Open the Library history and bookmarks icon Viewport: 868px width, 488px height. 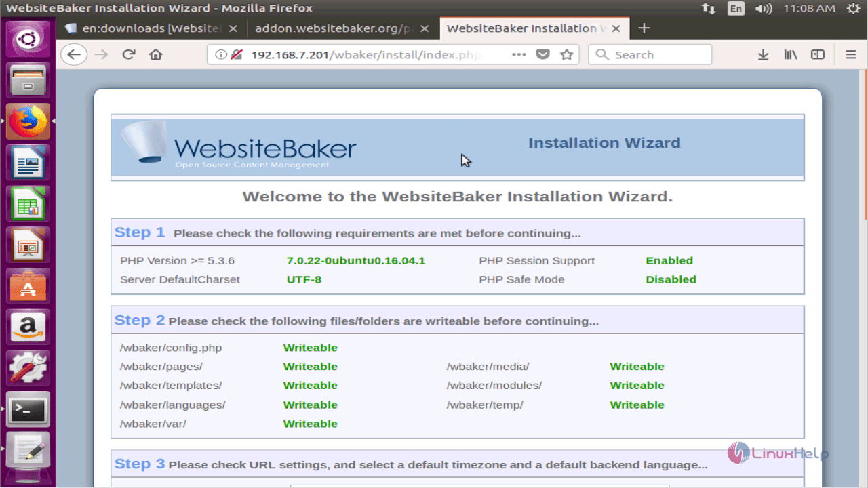coord(791,55)
